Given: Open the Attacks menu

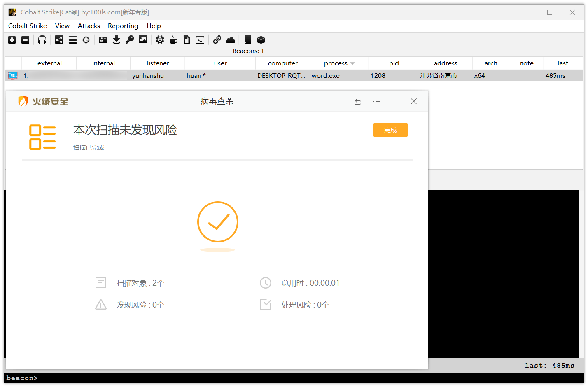Looking at the screenshot, I should point(89,26).
